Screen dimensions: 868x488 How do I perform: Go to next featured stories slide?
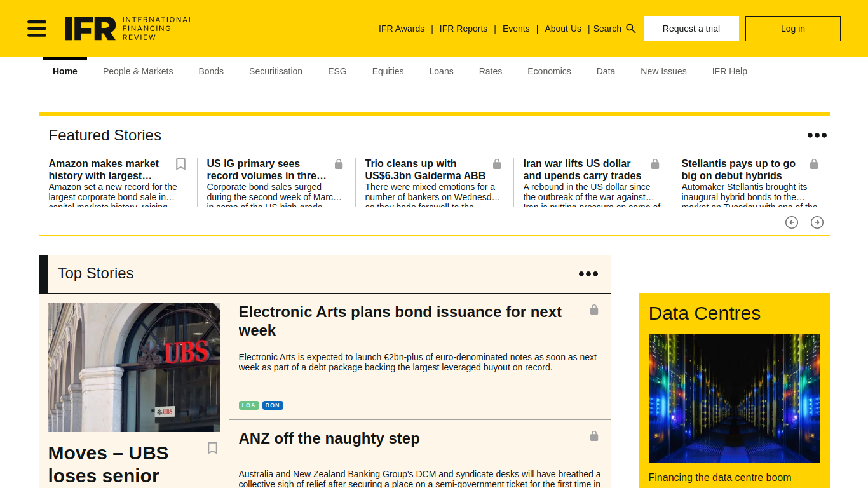coord(817,222)
